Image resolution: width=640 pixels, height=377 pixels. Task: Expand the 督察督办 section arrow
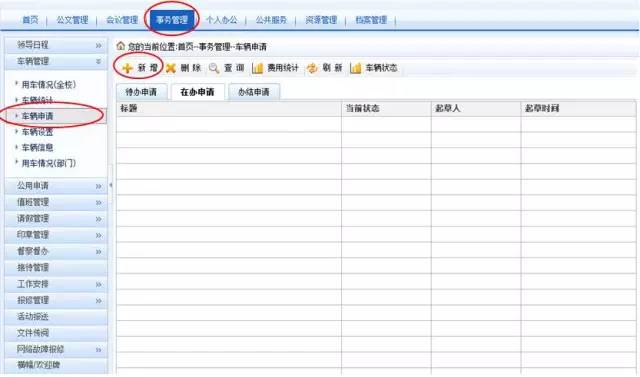pyautogui.click(x=98, y=252)
